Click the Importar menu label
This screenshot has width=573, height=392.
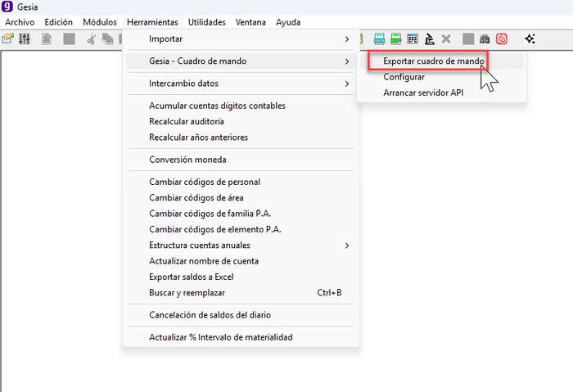[x=165, y=38]
